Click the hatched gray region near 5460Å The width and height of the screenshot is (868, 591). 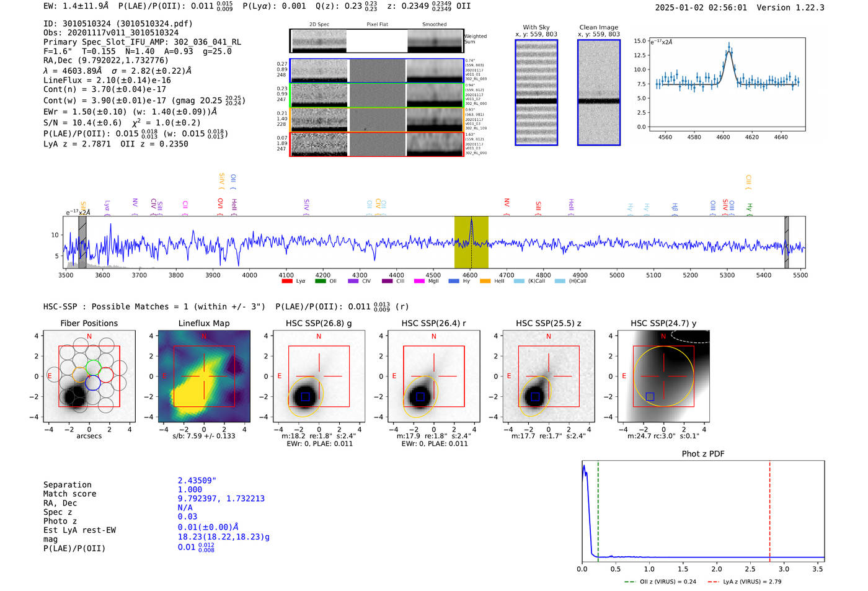coord(787,242)
